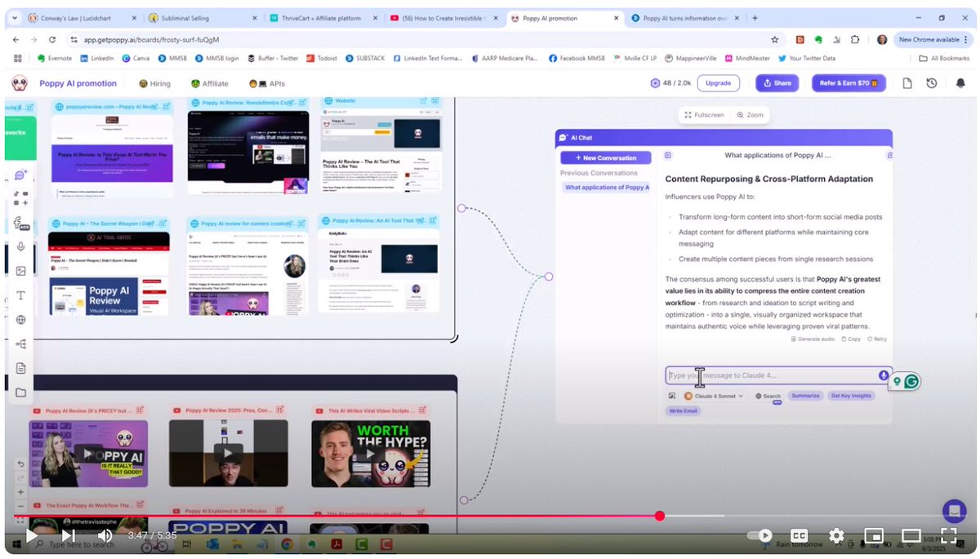Click the Share button
The width and height of the screenshot is (980, 559).
[x=777, y=83]
